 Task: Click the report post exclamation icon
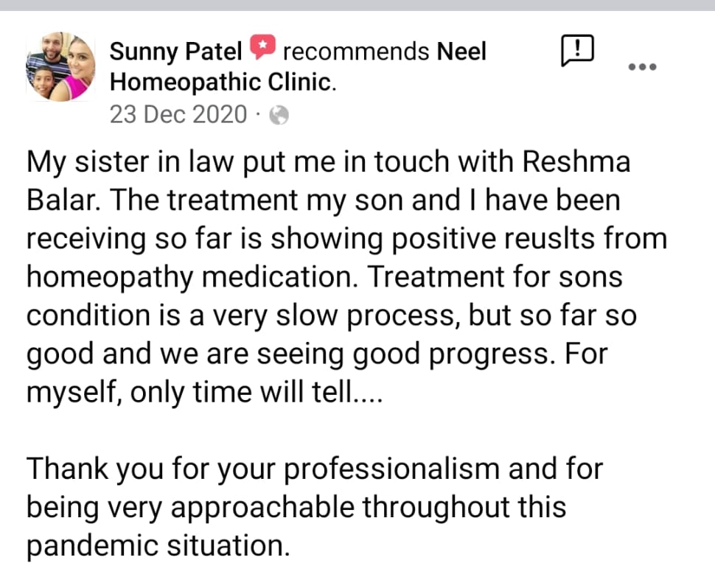(577, 52)
